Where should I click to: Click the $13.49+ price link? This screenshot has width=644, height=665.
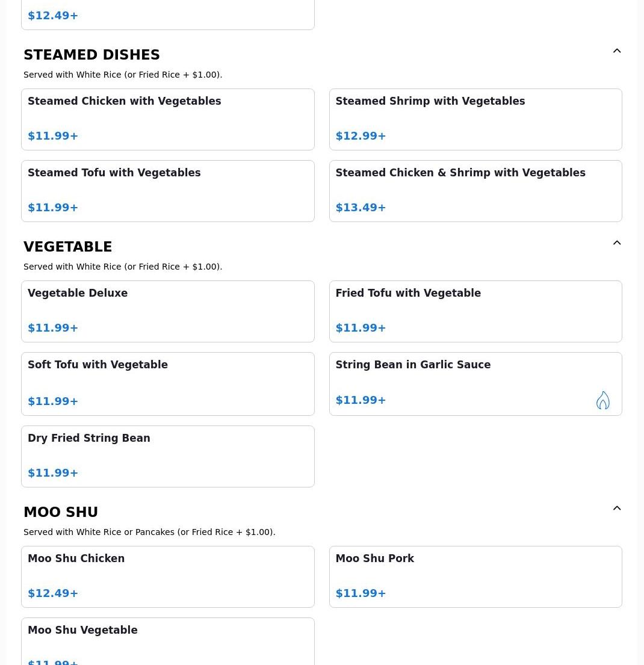[x=361, y=208]
